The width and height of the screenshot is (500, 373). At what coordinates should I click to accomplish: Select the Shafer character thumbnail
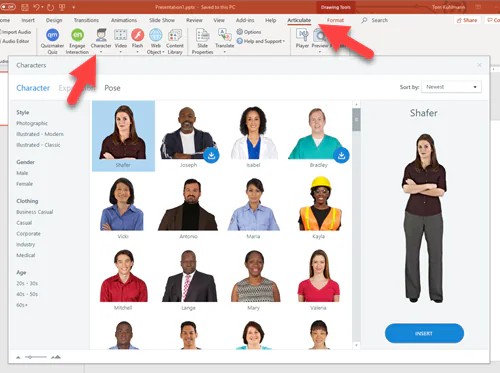[123, 136]
